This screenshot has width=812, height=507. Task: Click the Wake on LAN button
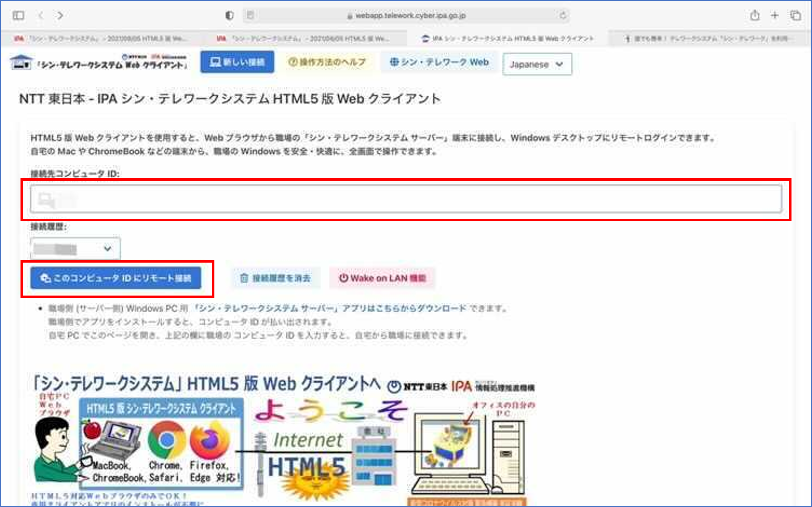[382, 278]
